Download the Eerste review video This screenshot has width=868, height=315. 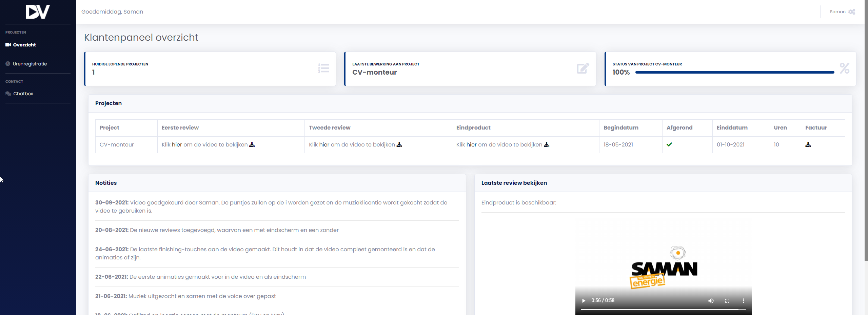(252, 144)
